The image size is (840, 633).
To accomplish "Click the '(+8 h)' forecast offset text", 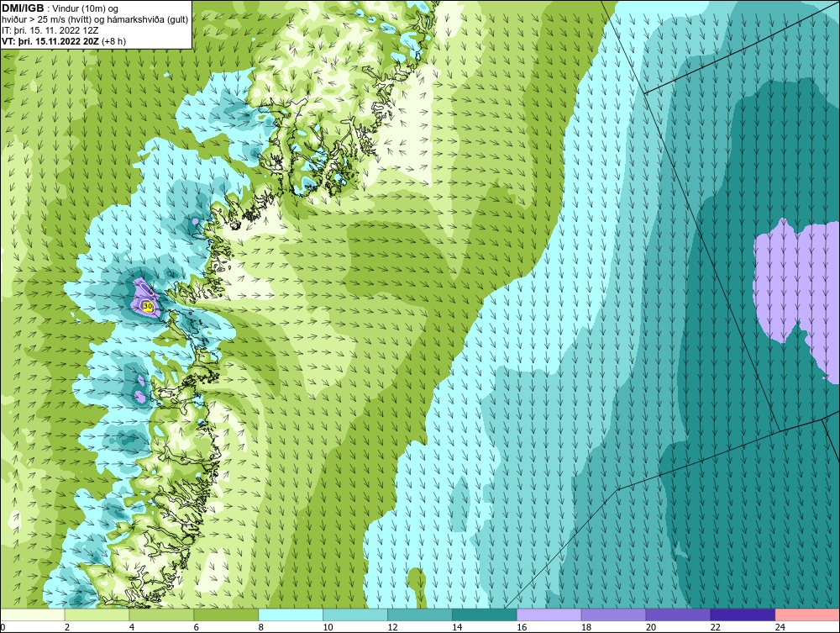I will click(x=113, y=41).
